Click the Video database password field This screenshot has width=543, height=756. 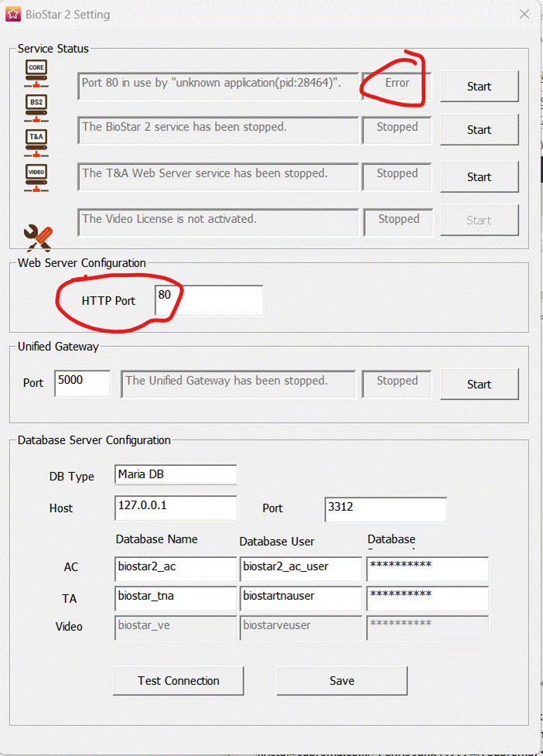coord(428,628)
